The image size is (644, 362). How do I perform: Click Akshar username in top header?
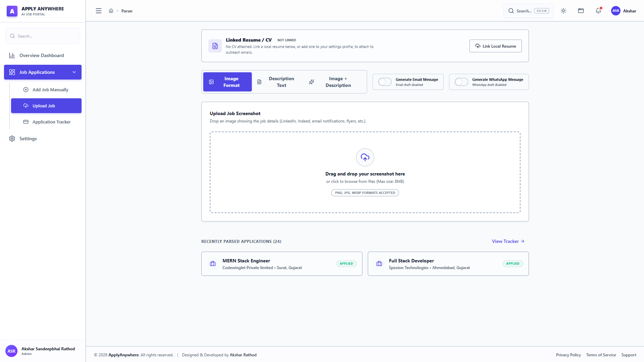(630, 11)
